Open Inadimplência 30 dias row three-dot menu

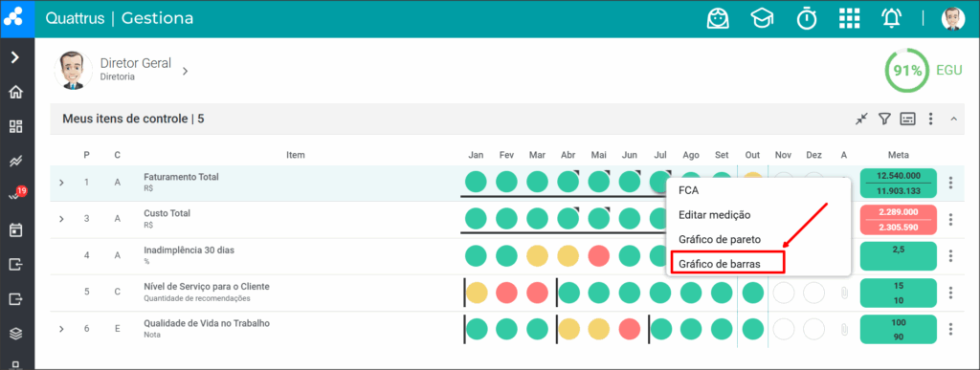(950, 256)
